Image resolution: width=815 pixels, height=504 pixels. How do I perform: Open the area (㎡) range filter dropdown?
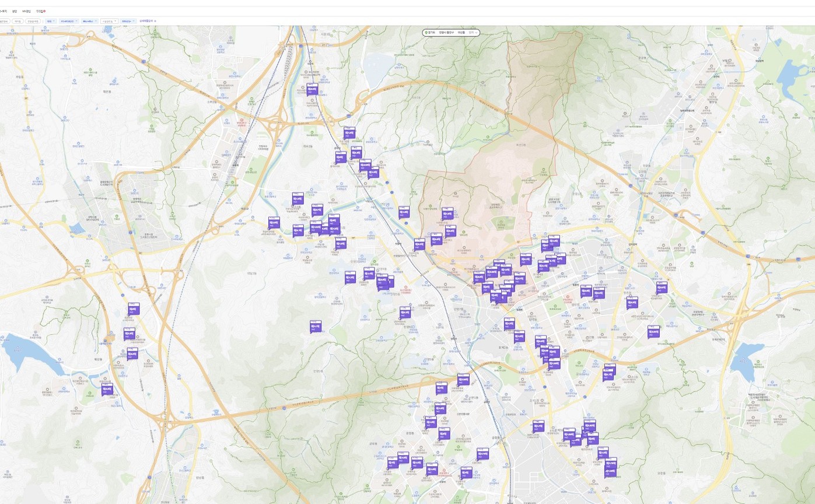[90, 21]
